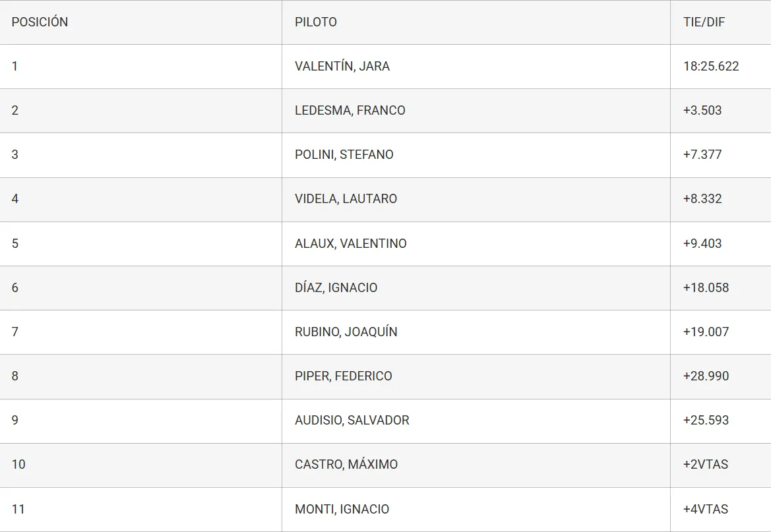Select the ALAUX, VALENTINO entry
771x532 pixels.
point(351,243)
